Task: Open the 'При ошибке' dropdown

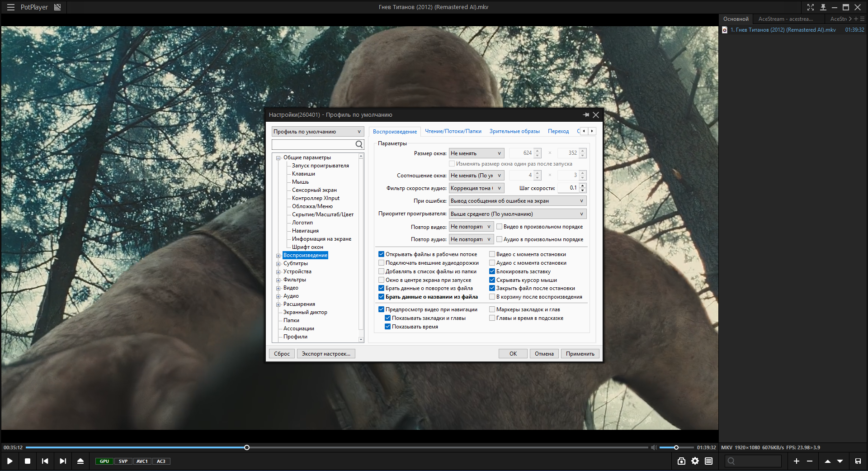Action: 517,201
